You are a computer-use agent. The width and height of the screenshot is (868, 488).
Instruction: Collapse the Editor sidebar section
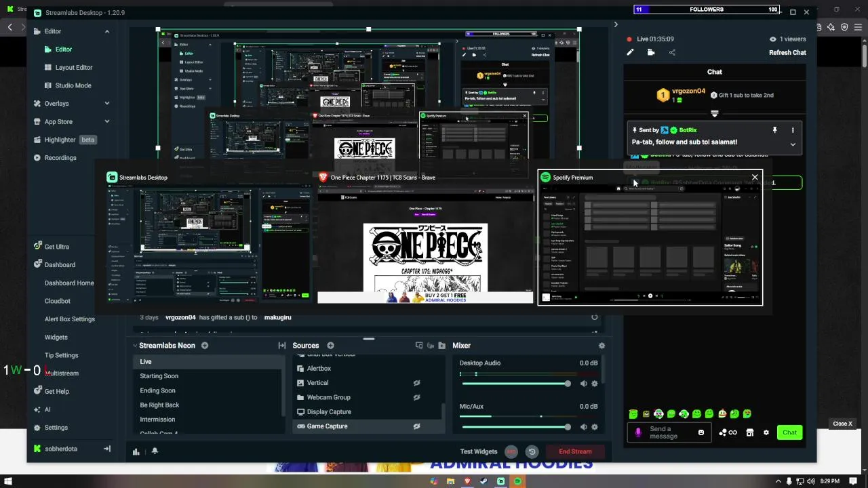(x=106, y=31)
